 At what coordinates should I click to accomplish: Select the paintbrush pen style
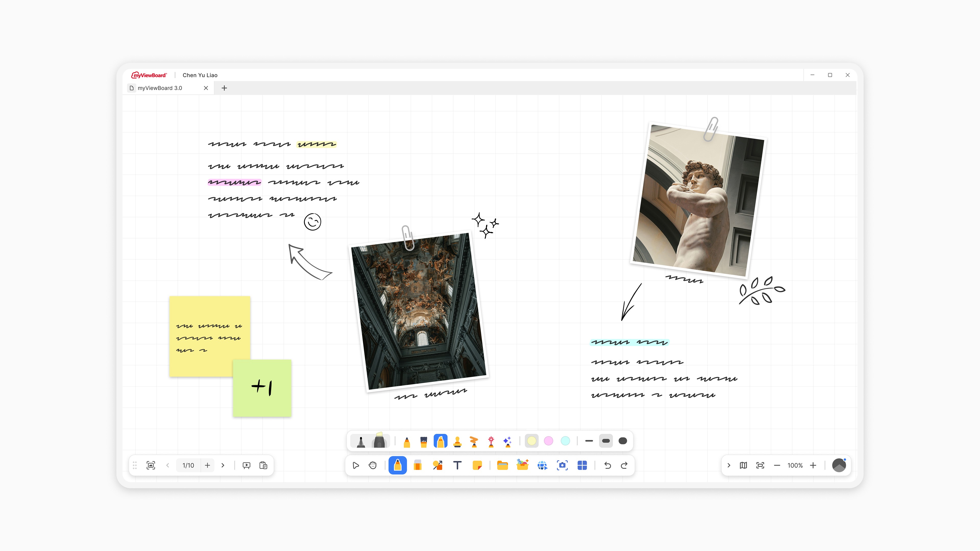[x=423, y=442]
